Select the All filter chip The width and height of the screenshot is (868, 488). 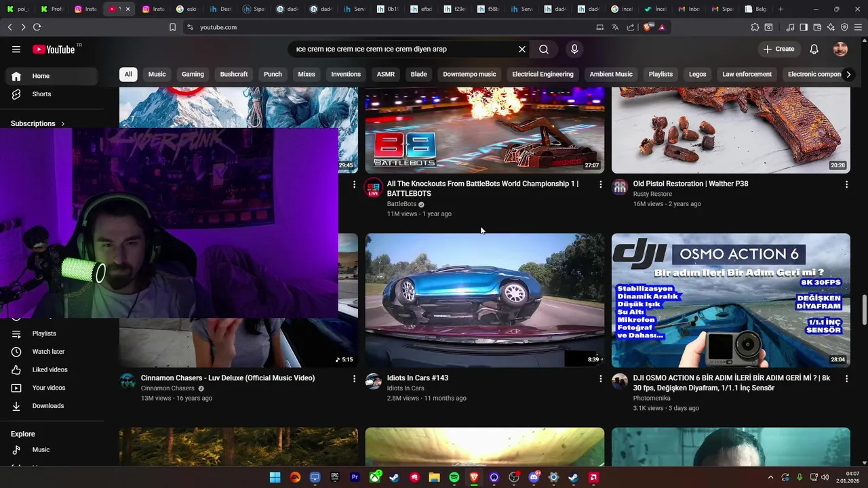[x=128, y=75]
